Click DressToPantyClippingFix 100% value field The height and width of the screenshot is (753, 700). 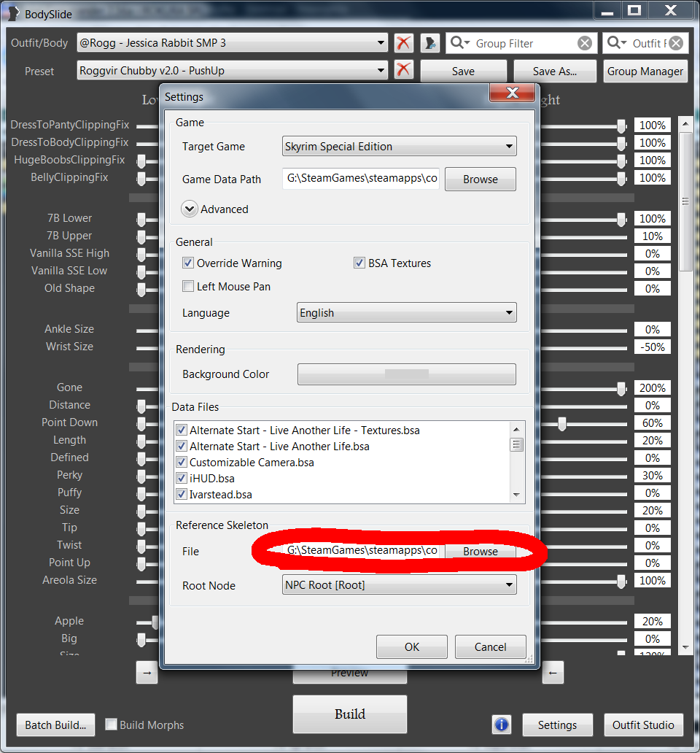[x=652, y=125]
